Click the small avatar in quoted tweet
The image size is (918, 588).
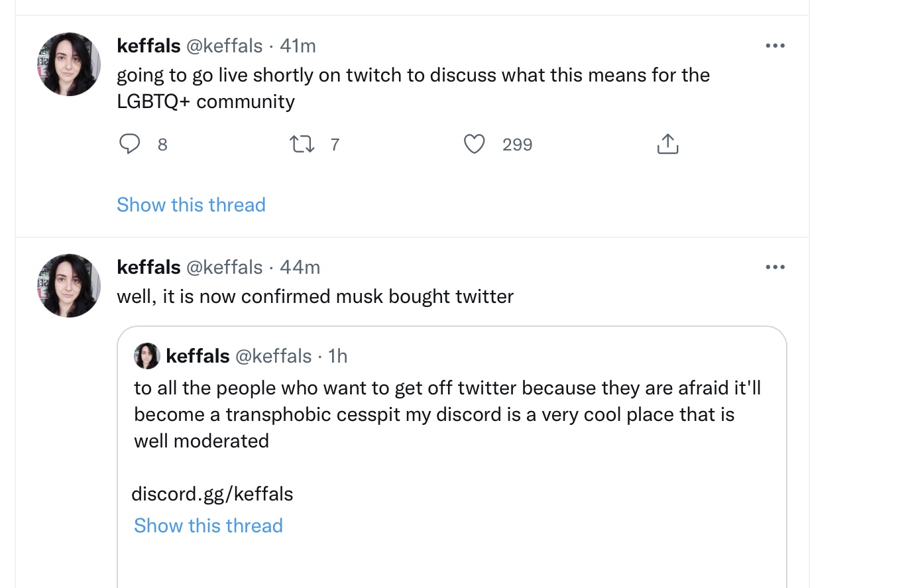click(x=147, y=356)
